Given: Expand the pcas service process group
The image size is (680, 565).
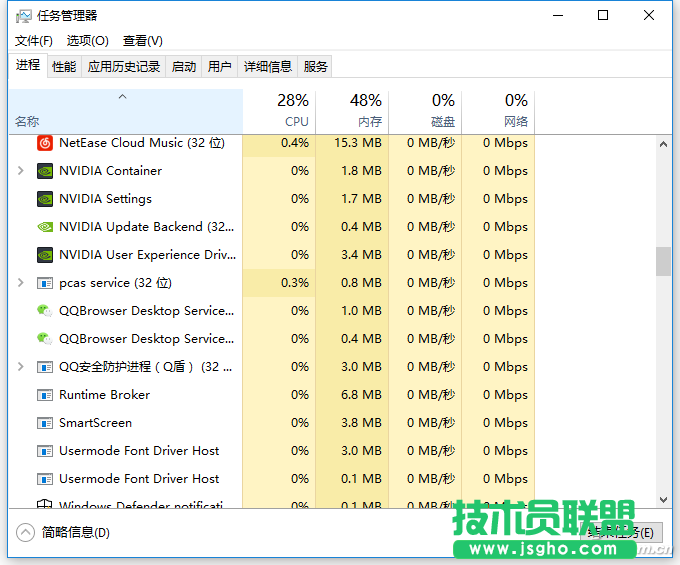Looking at the screenshot, I should [x=20, y=283].
